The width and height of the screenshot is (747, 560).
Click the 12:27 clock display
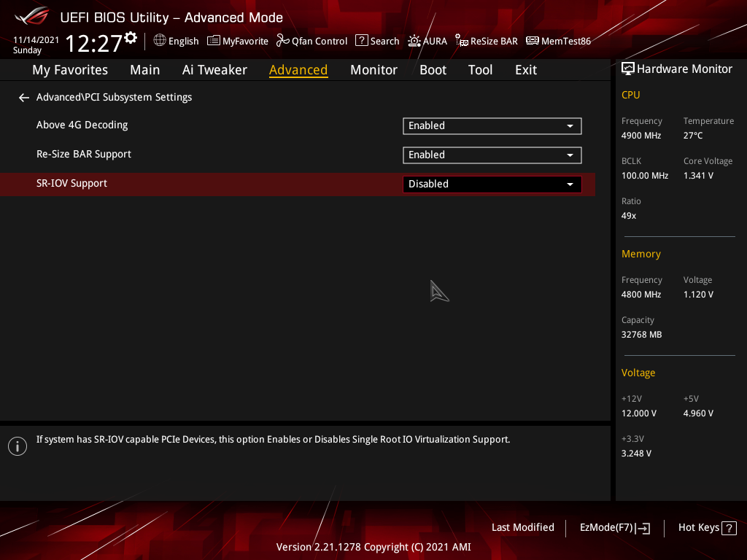94,43
